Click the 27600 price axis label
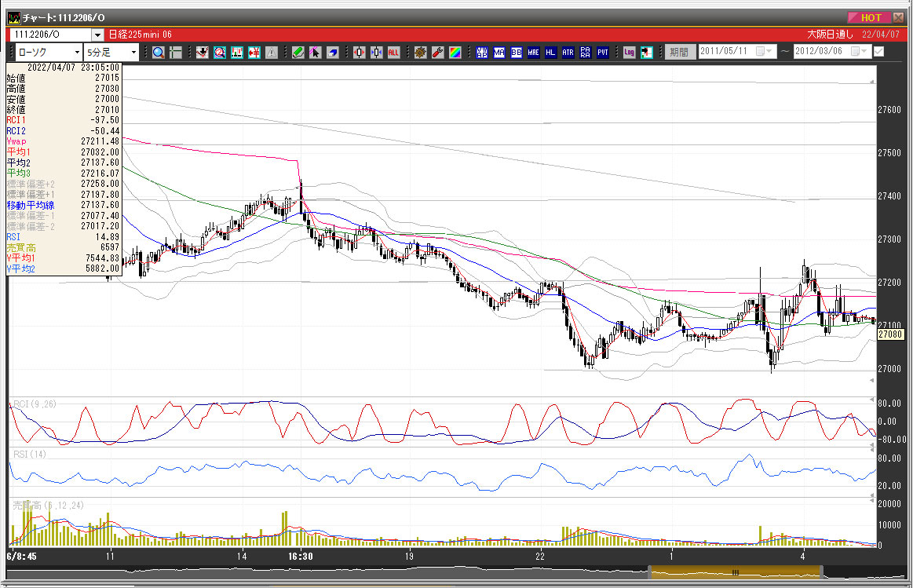913x588 pixels. coord(889,109)
